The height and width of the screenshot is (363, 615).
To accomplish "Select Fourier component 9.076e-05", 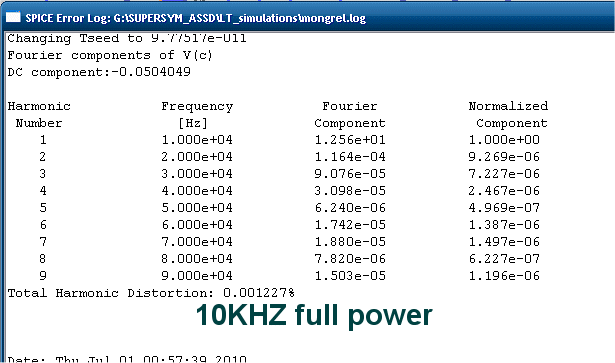I will 350,174.
